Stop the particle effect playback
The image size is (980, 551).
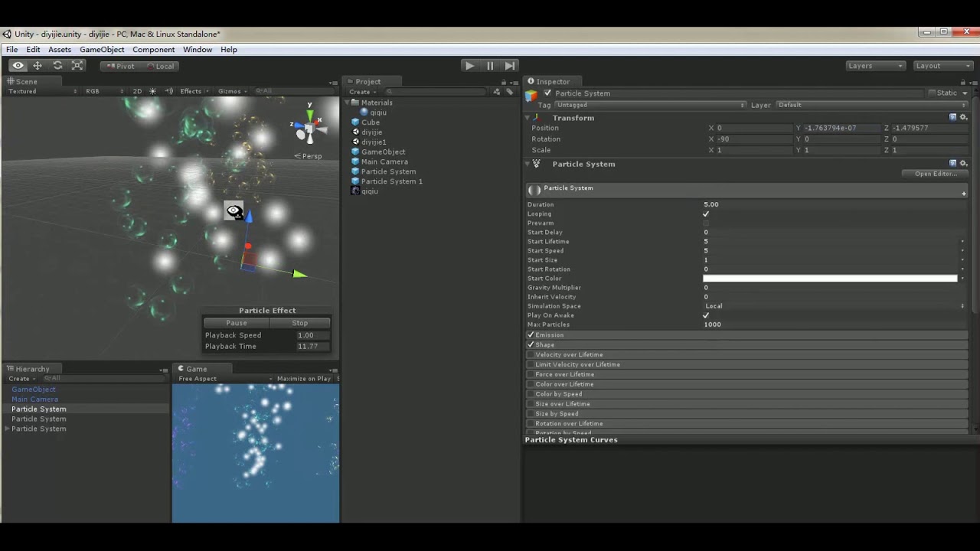(x=299, y=323)
